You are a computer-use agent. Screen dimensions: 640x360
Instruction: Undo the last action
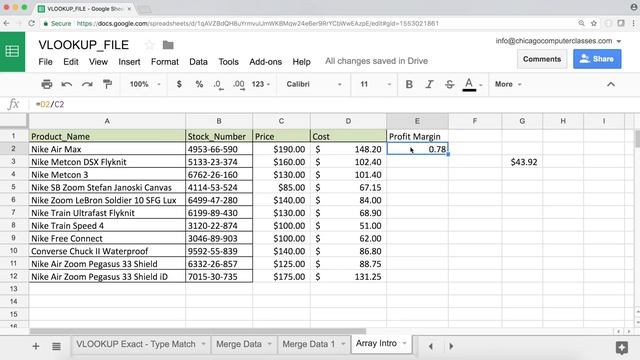click(67, 84)
